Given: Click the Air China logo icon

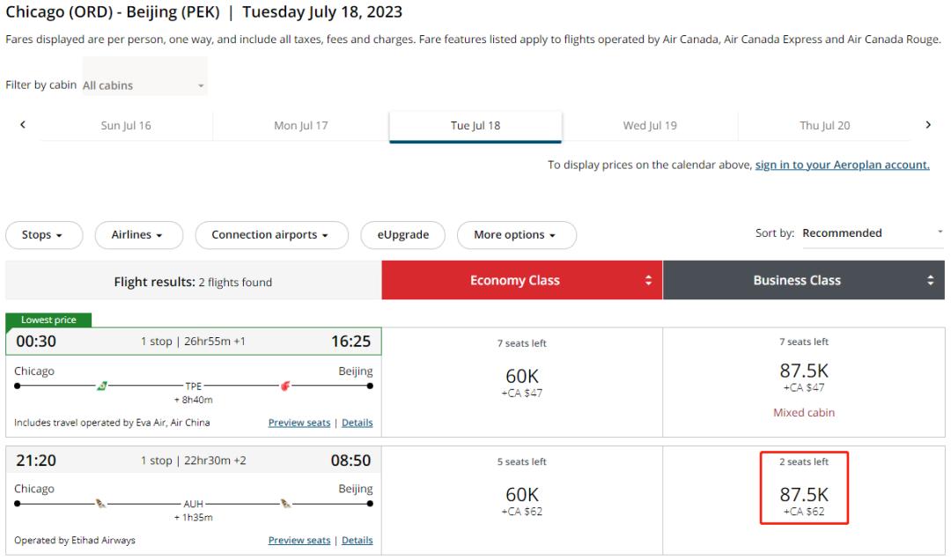Looking at the screenshot, I should [285, 386].
